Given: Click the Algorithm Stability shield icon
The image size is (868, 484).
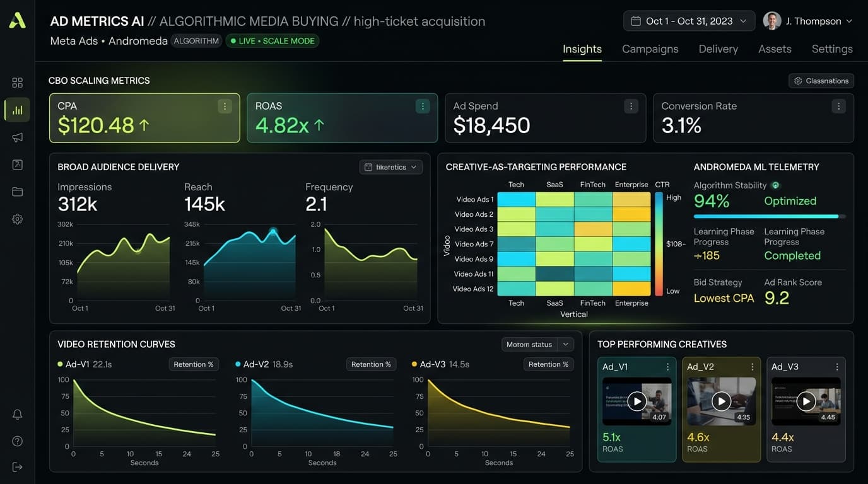Looking at the screenshot, I should (x=776, y=185).
